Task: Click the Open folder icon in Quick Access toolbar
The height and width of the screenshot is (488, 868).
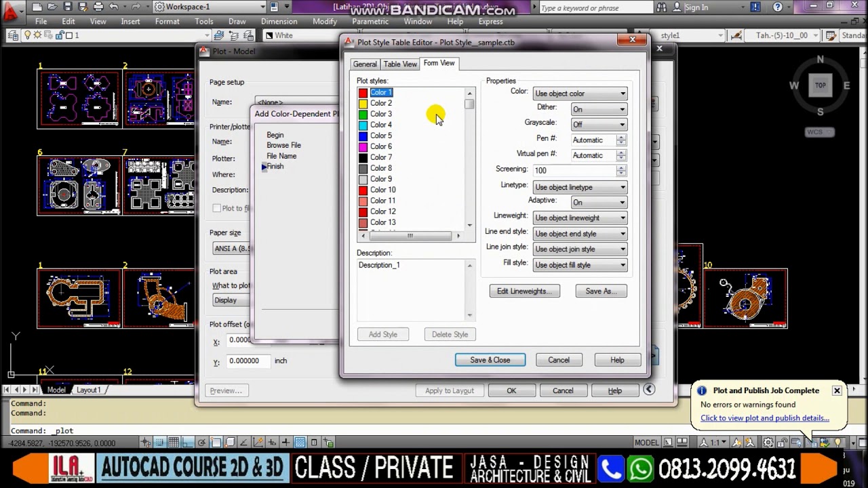Action: (52, 7)
